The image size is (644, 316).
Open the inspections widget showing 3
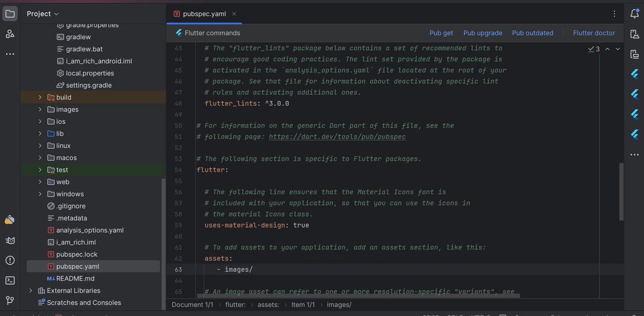[594, 49]
